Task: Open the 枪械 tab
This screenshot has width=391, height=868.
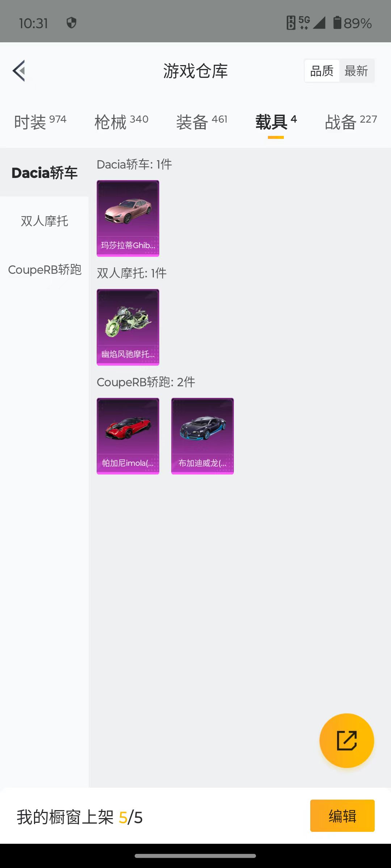Action: (121, 122)
